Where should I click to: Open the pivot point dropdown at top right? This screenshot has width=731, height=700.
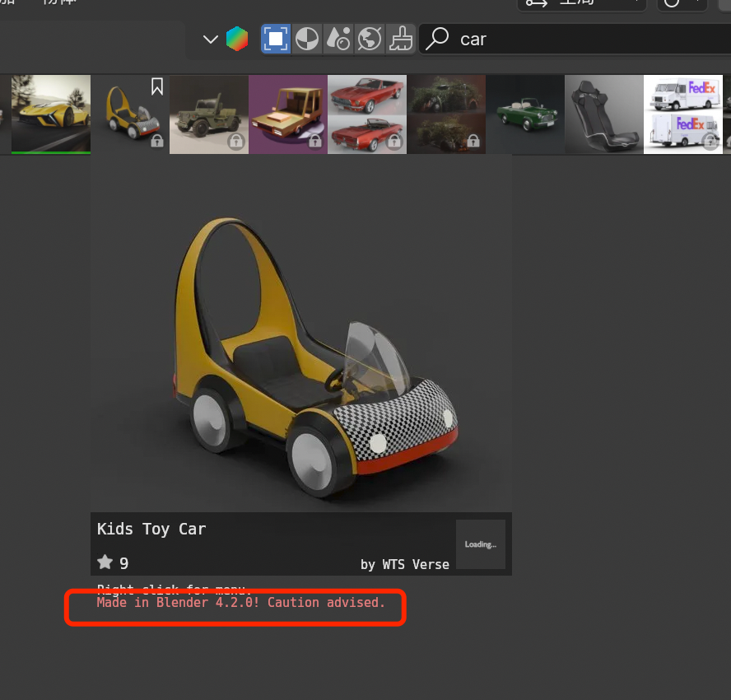click(x=683, y=3)
